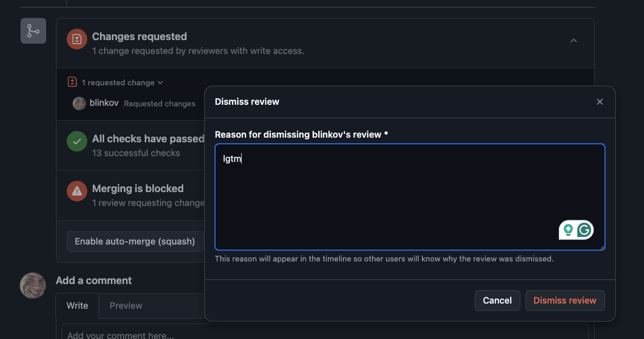Expand the 1 requested change dropdown
The width and height of the screenshot is (644, 339).
(x=160, y=82)
